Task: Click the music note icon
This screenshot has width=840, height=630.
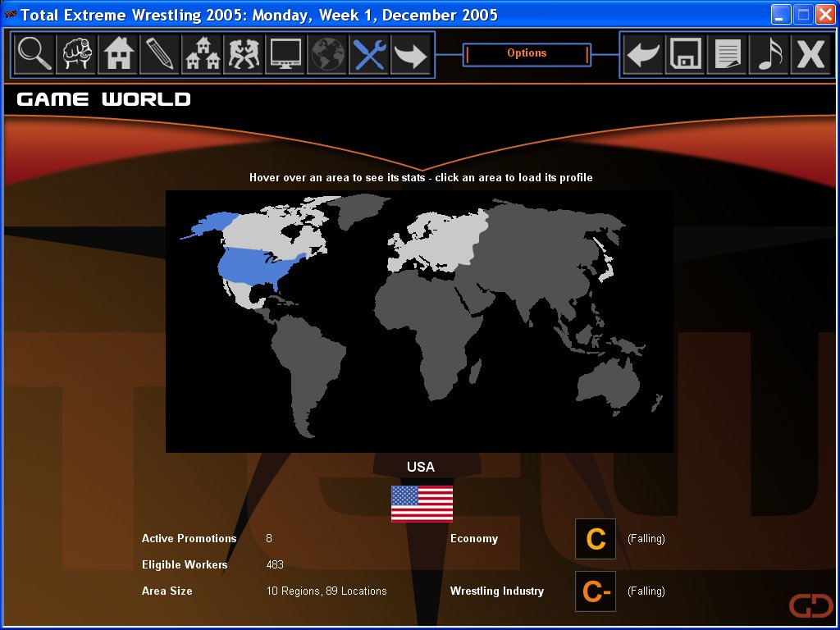Action: pyautogui.click(x=769, y=55)
